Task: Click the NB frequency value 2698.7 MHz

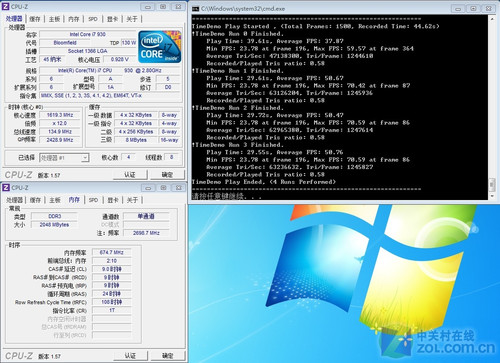Action: point(146,233)
